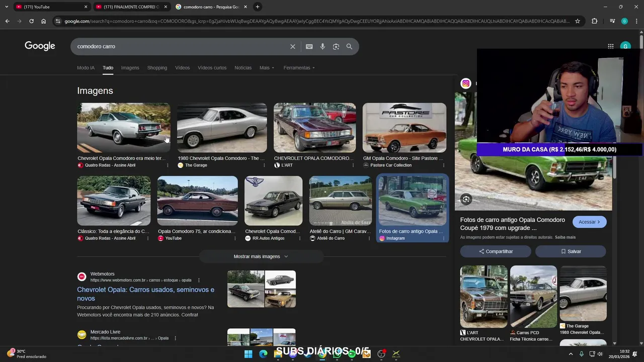Select the 'Tudo' results tab

click(108, 68)
